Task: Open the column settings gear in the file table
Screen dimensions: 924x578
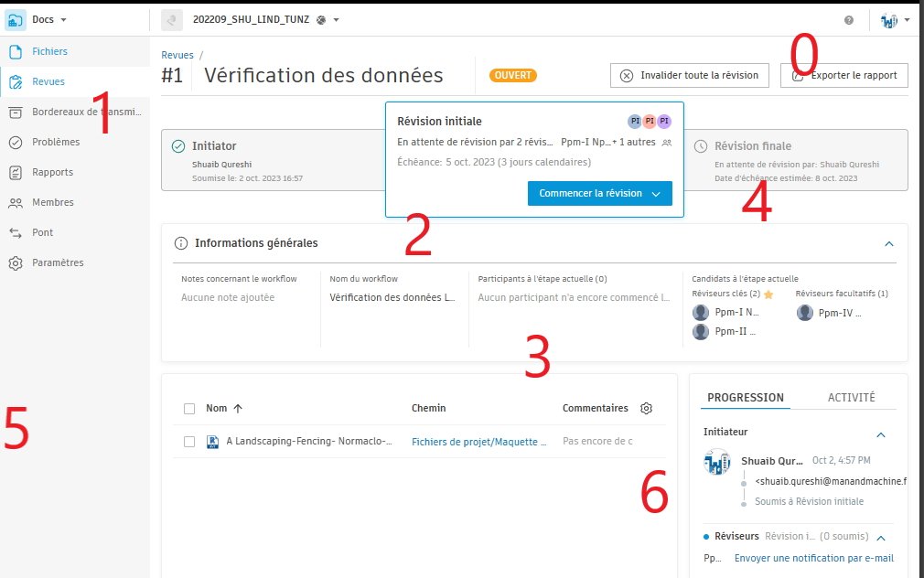Action: (x=646, y=408)
